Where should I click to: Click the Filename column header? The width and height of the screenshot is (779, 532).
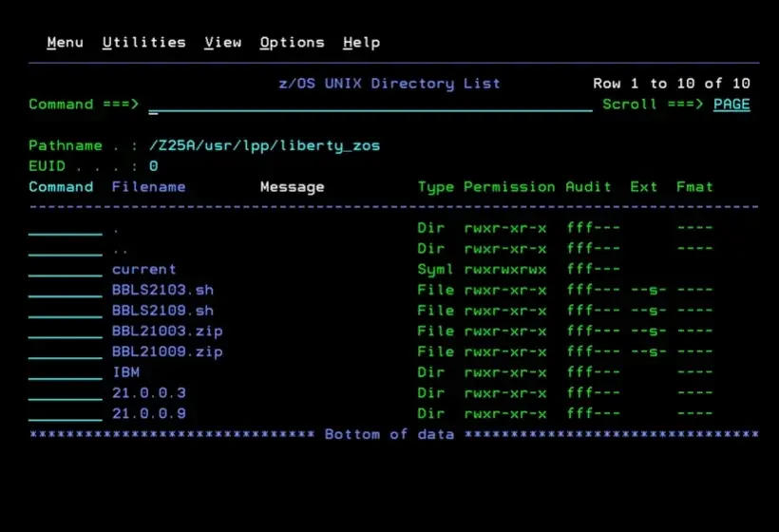148,187
